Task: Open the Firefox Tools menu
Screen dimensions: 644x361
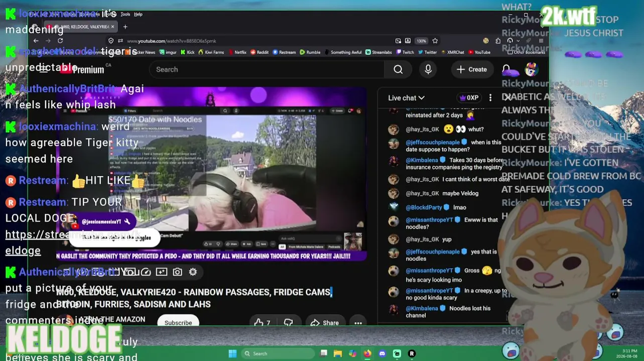Action: point(125,14)
